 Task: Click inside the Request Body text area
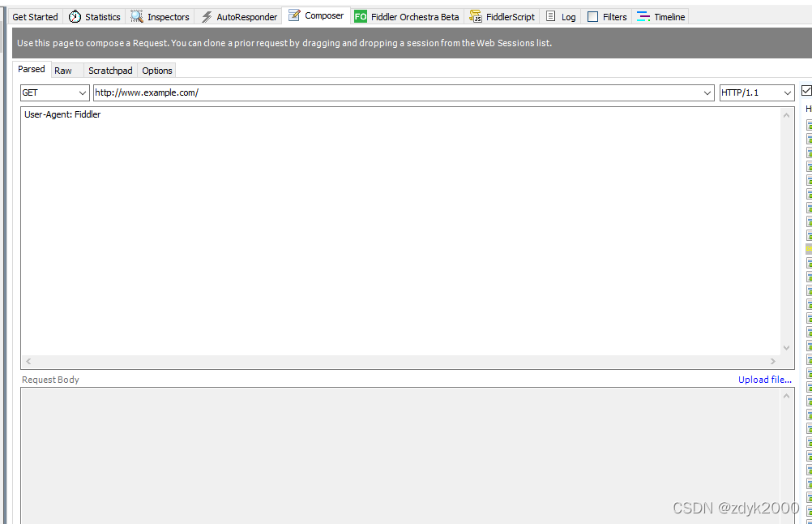[401, 456]
